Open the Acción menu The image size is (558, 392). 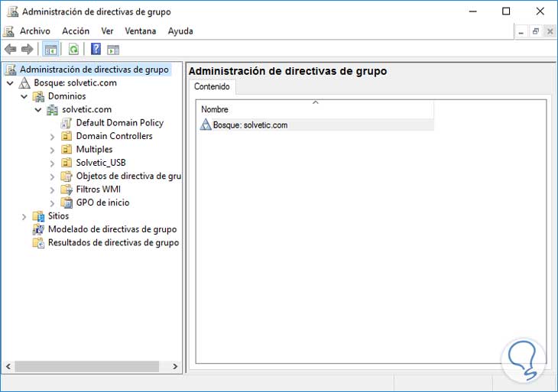pyautogui.click(x=76, y=31)
